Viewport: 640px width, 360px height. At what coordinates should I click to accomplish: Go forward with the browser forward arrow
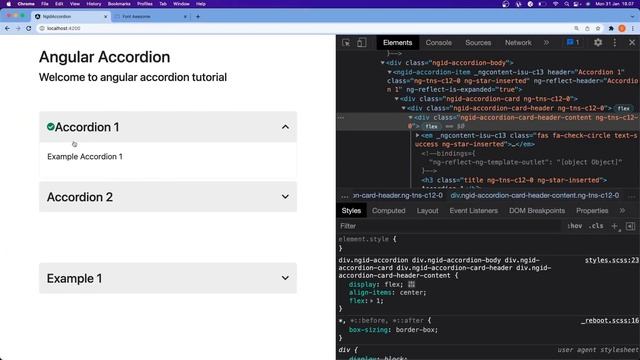18,28
